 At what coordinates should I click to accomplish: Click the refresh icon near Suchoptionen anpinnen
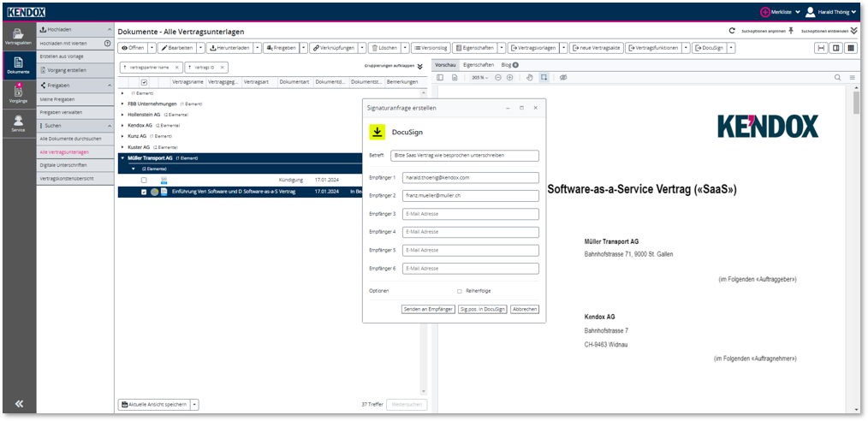click(x=732, y=30)
